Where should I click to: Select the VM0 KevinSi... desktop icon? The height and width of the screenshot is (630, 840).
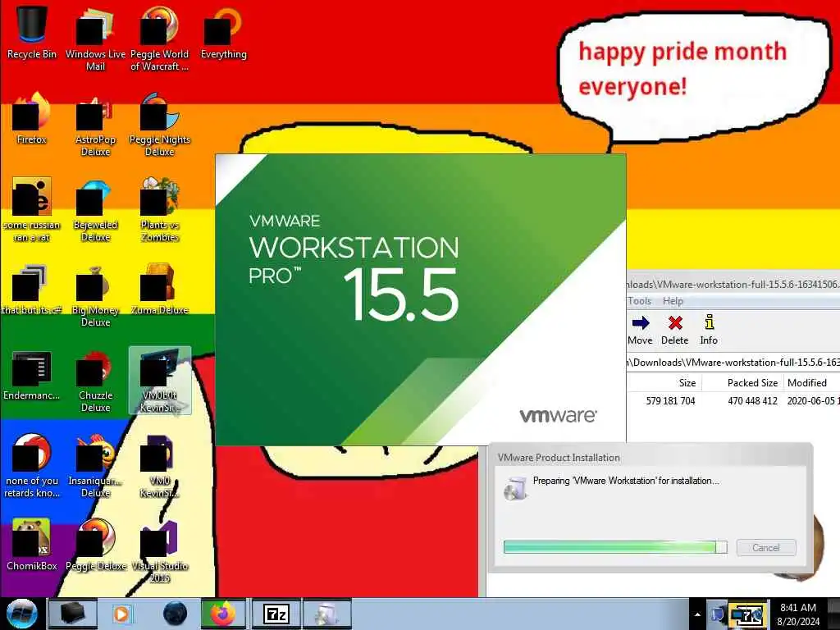(159, 466)
